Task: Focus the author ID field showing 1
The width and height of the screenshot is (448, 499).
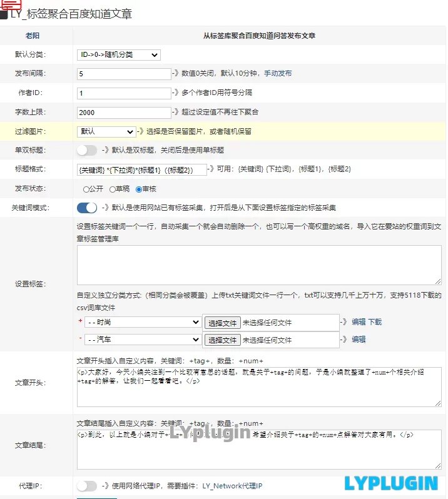Action: click(x=124, y=93)
